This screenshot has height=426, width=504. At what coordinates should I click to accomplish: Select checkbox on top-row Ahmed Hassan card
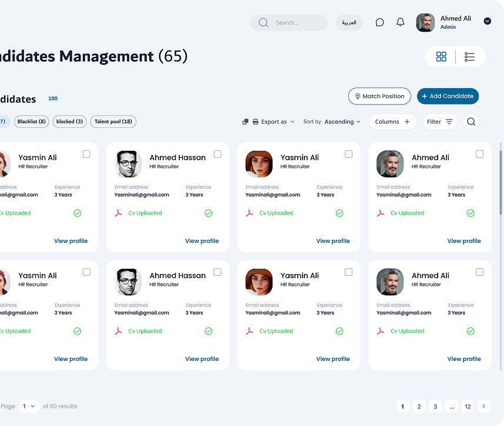pos(217,154)
